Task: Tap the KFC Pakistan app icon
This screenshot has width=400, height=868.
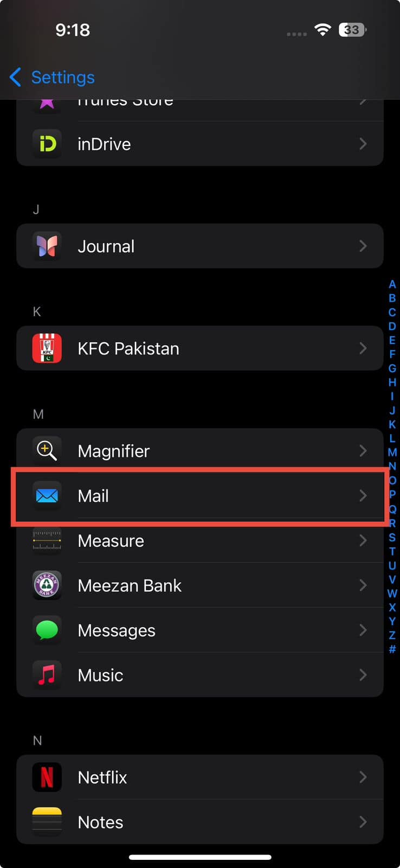Action: (x=47, y=348)
